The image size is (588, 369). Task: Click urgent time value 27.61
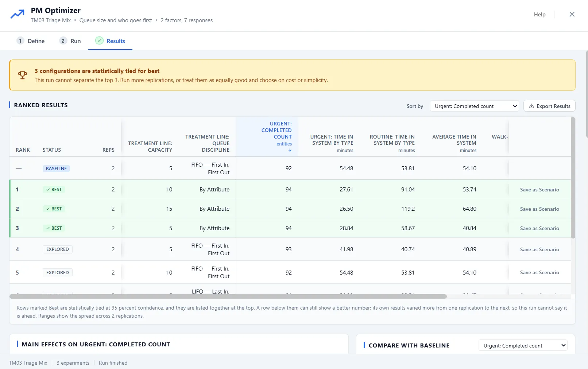click(x=346, y=190)
